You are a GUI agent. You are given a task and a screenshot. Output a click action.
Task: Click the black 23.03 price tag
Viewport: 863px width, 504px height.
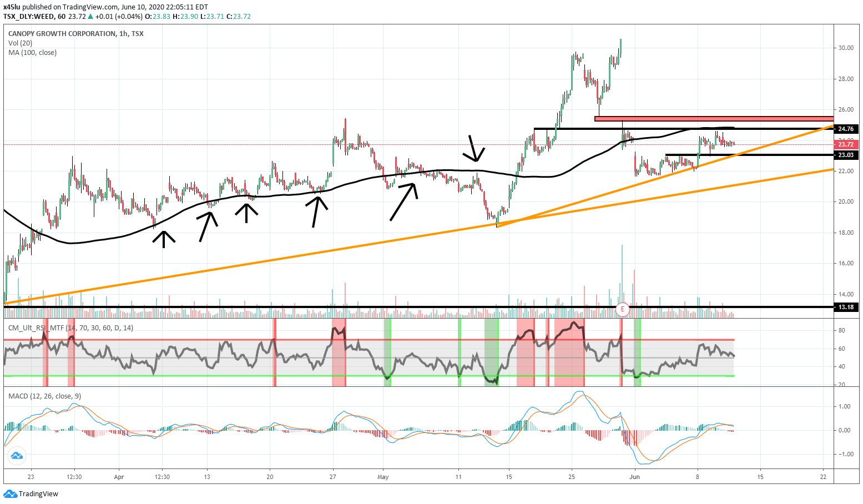(846, 155)
